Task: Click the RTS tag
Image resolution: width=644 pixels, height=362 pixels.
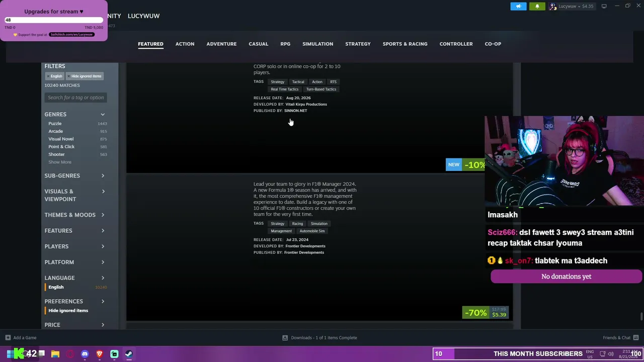Action: [x=333, y=81]
